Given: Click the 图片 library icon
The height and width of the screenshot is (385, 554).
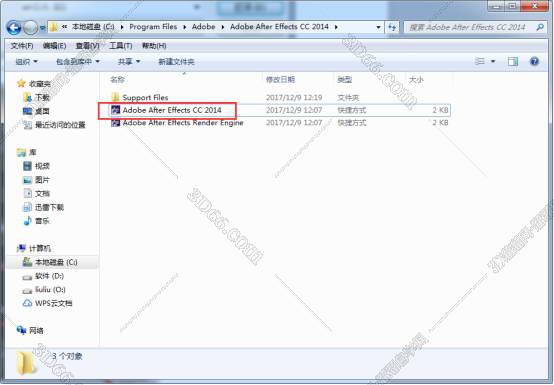Looking at the screenshot, I should 27,179.
